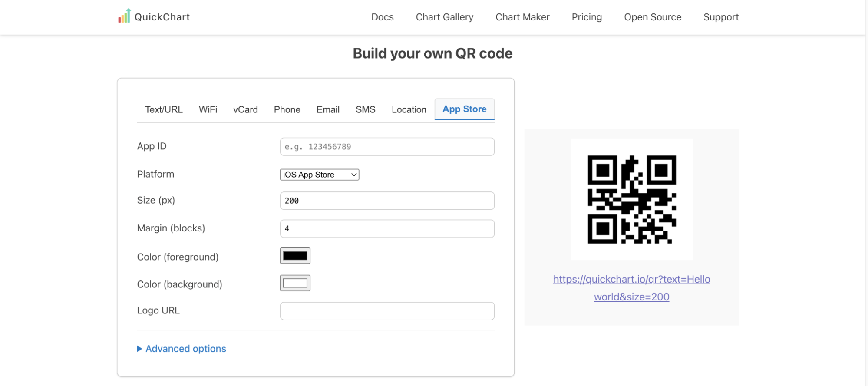
Task: Select the vCard tab
Action: tap(245, 109)
